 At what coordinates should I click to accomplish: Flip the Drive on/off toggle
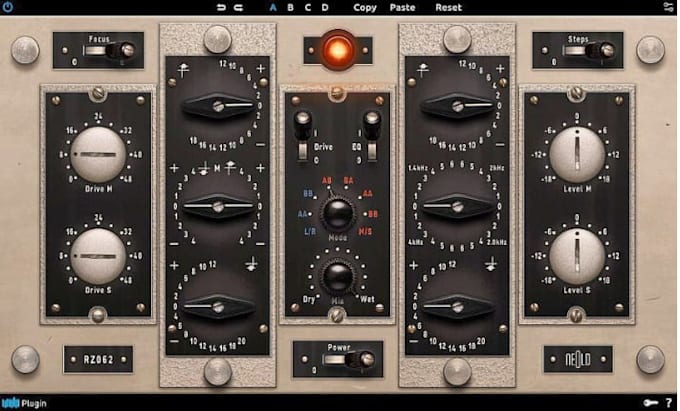(302, 137)
